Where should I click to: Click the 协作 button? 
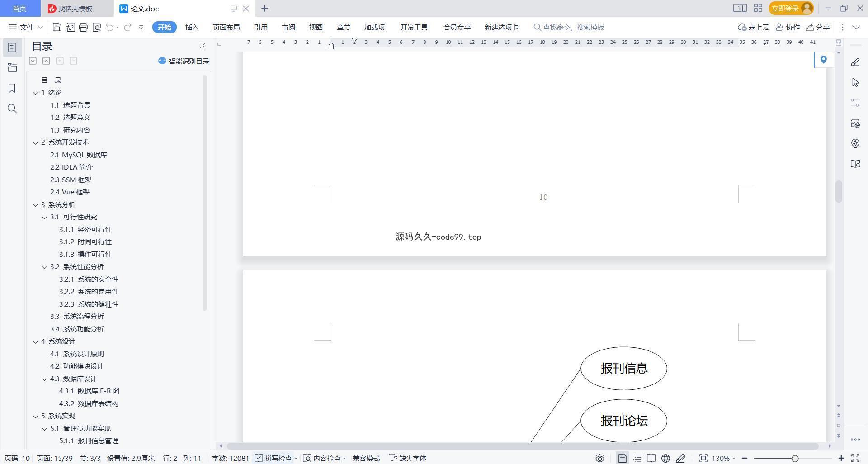click(x=788, y=27)
